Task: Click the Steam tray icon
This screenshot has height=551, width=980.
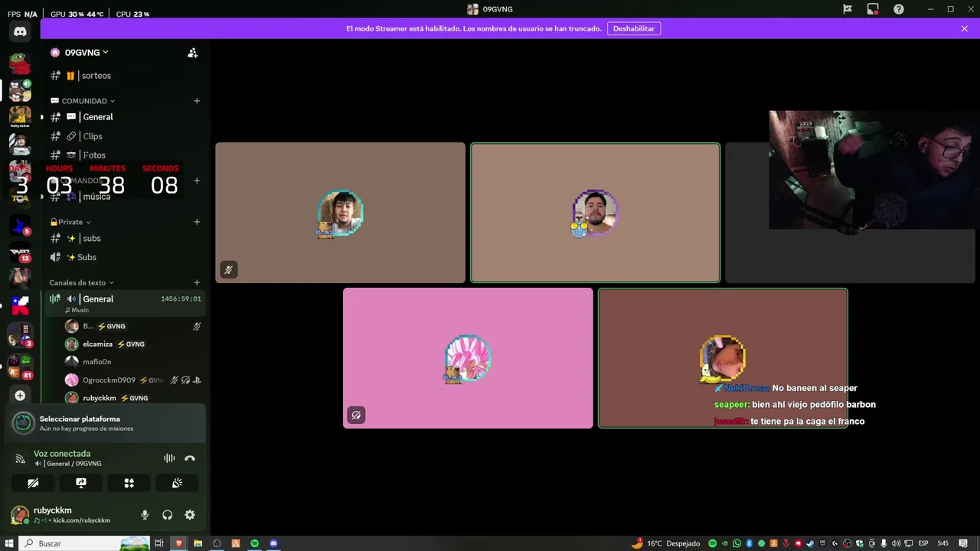Action: (810, 543)
